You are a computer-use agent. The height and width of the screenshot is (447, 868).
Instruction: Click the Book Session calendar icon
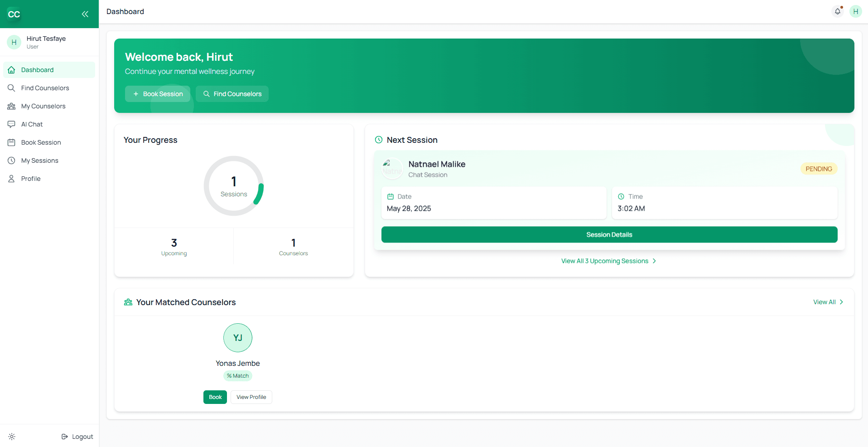11,142
